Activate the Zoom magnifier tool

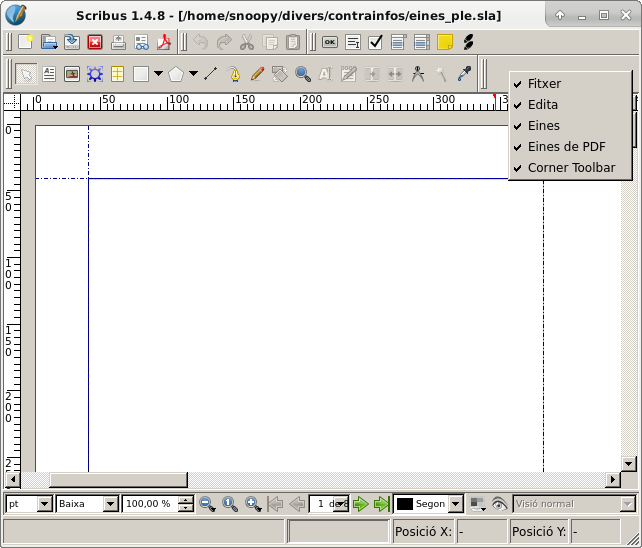click(302, 74)
